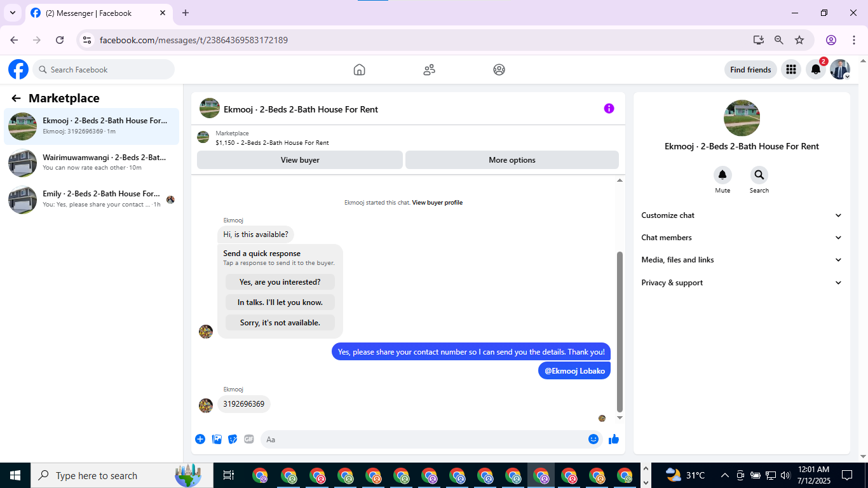
Task: Click the View buyer button
Action: pyautogui.click(x=300, y=160)
